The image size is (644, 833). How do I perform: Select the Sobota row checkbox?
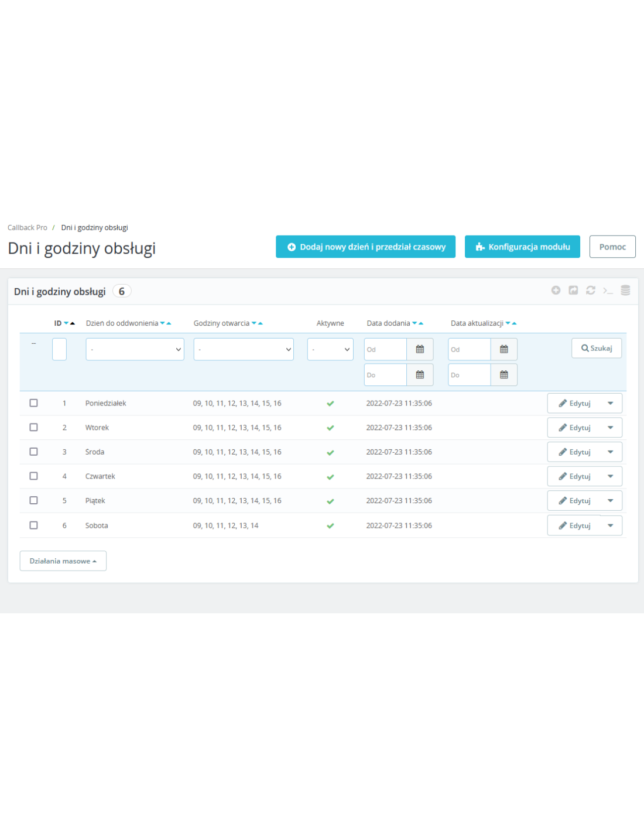pos(33,525)
